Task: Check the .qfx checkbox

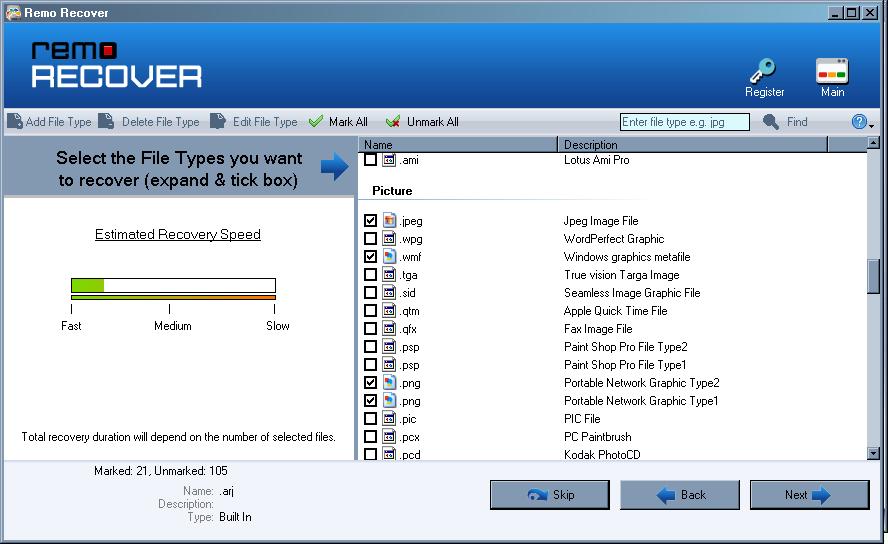Action: tap(370, 328)
